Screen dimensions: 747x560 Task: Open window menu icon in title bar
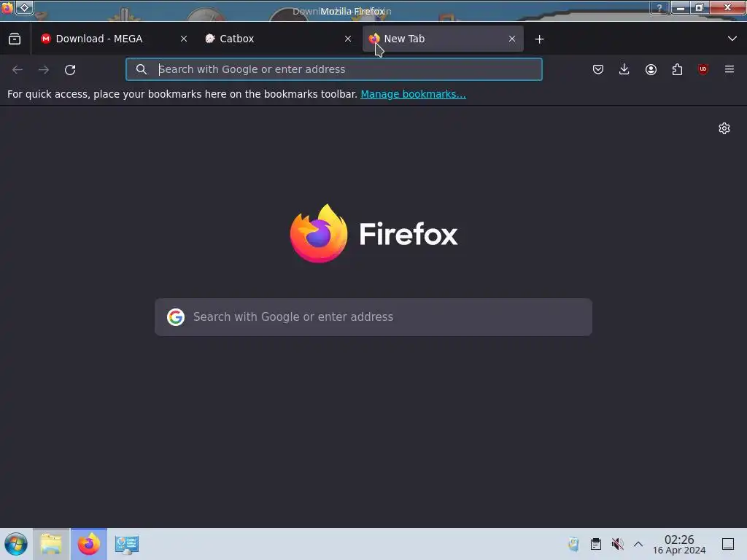tap(7, 8)
